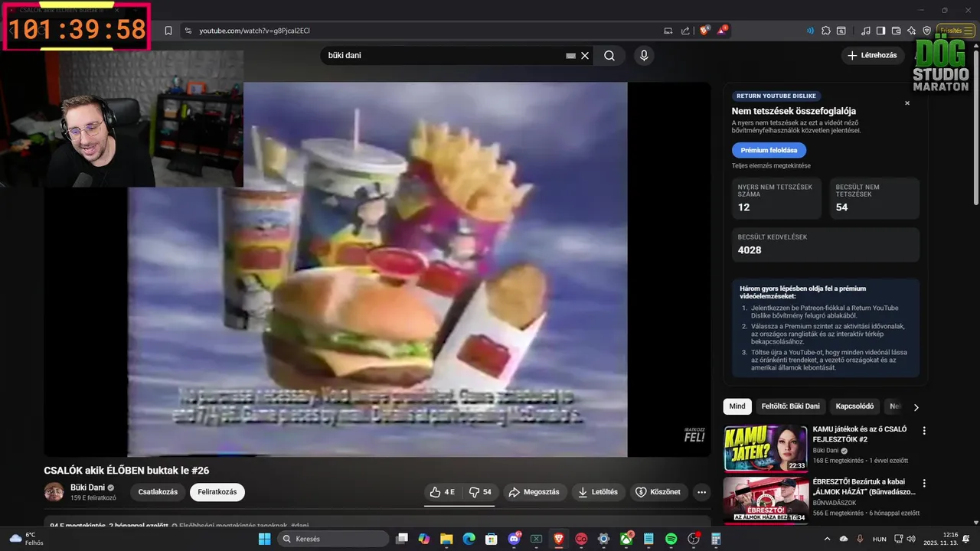The height and width of the screenshot is (551, 980).
Task: Click the virtual keyboard icon in search box
Action: [x=570, y=56]
